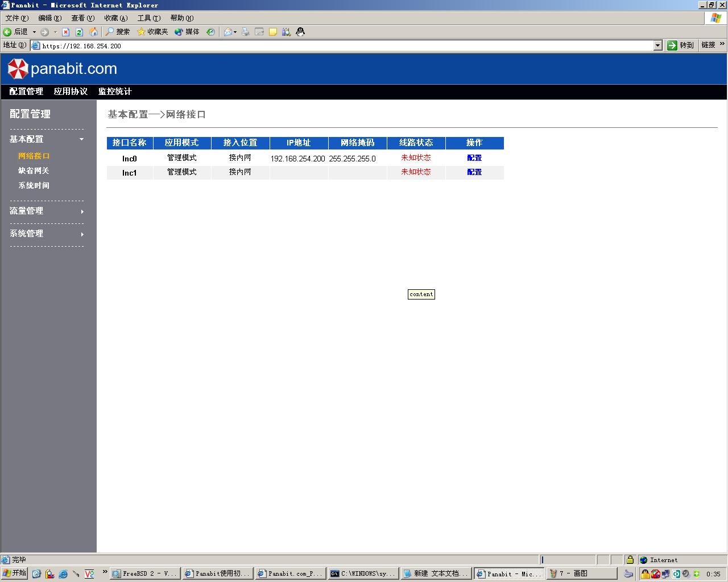The width and height of the screenshot is (728, 582).
Task: Click the Forward arrow button
Action: pos(44,32)
